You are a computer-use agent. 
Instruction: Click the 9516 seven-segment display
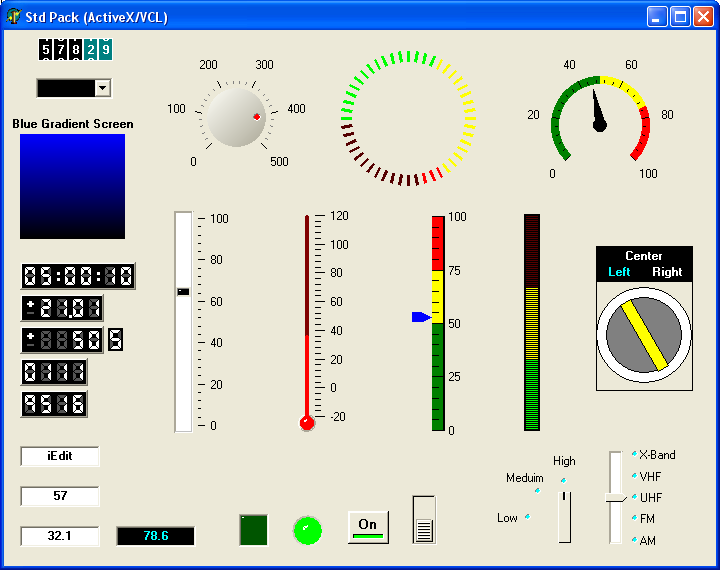[54, 405]
